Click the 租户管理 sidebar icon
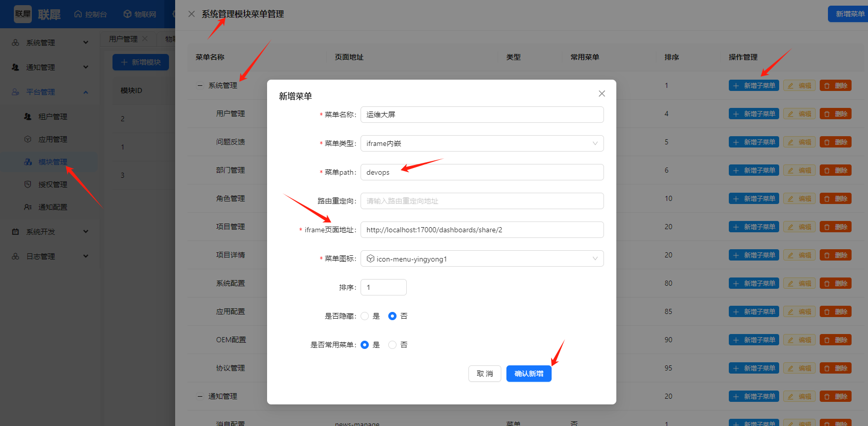868x426 pixels. coord(28,117)
